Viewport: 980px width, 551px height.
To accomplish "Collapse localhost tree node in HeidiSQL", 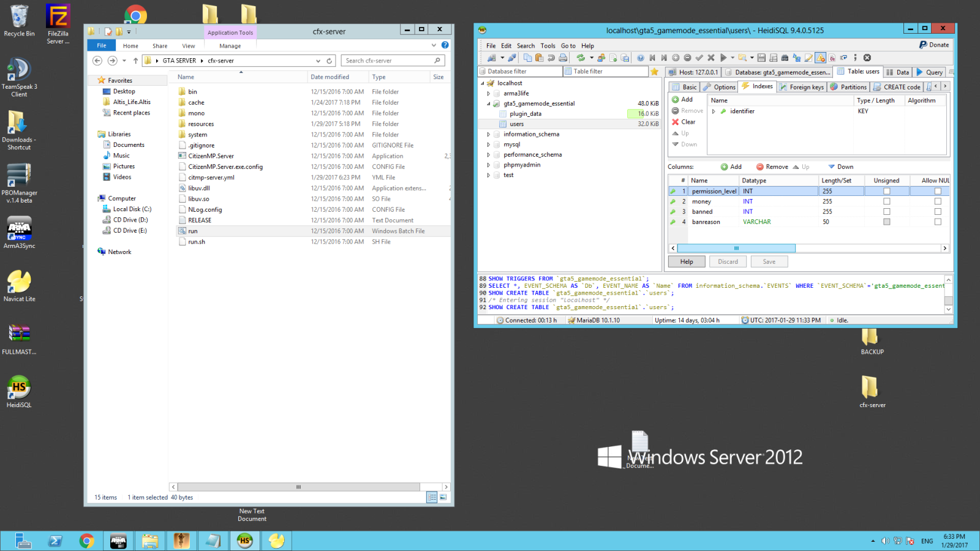I will point(482,83).
